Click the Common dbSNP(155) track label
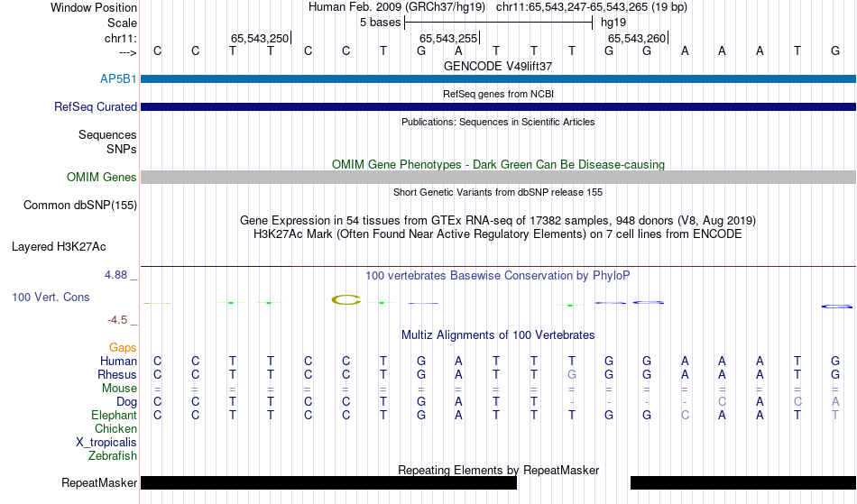 point(79,206)
